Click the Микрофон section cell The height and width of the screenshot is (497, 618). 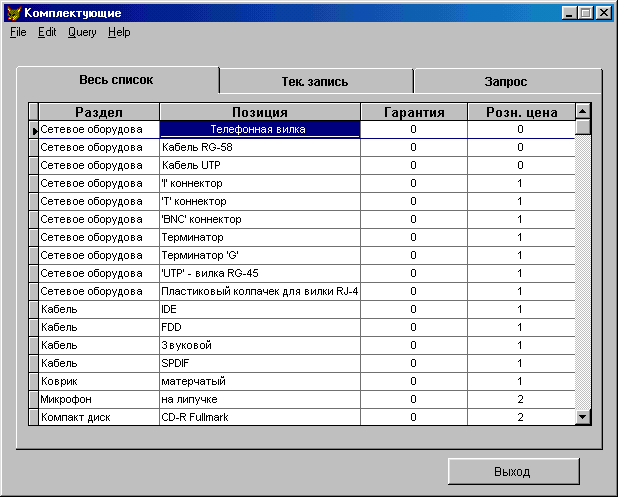click(99, 399)
